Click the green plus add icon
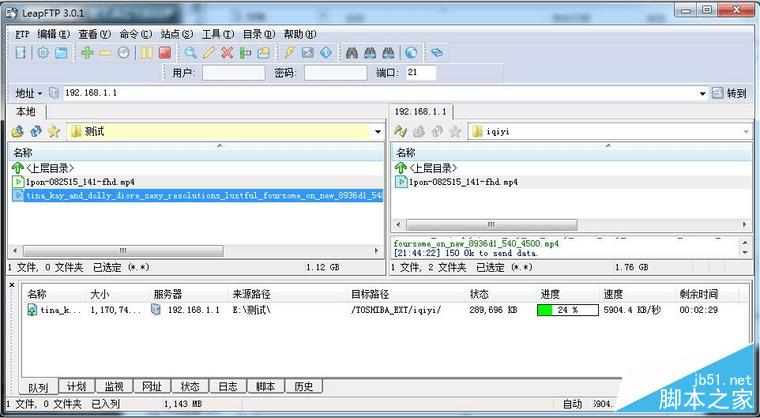 pyautogui.click(x=87, y=53)
